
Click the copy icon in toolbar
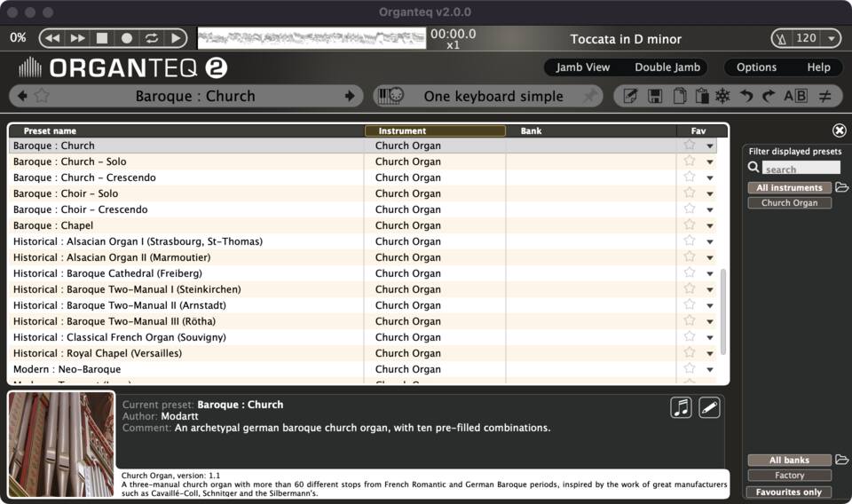[x=679, y=96]
